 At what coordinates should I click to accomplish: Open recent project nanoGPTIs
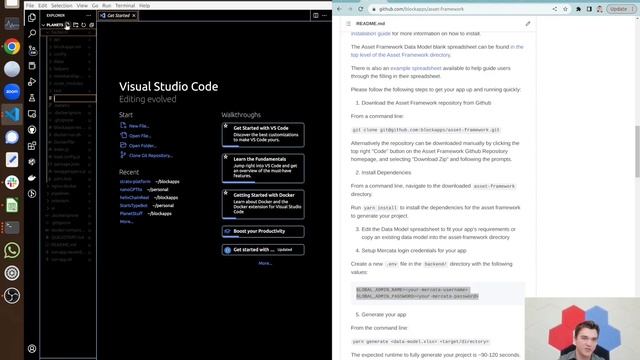point(131,189)
